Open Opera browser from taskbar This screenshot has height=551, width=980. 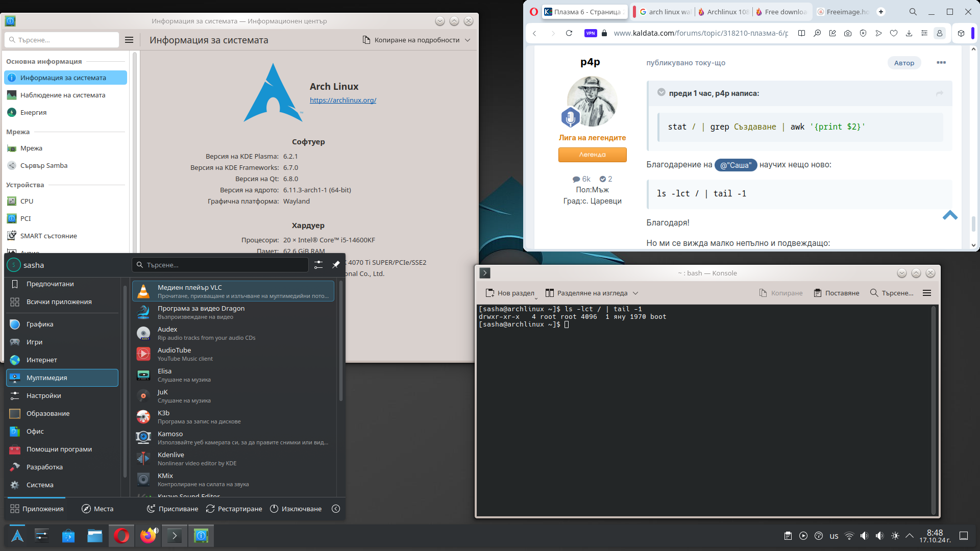[x=121, y=536]
